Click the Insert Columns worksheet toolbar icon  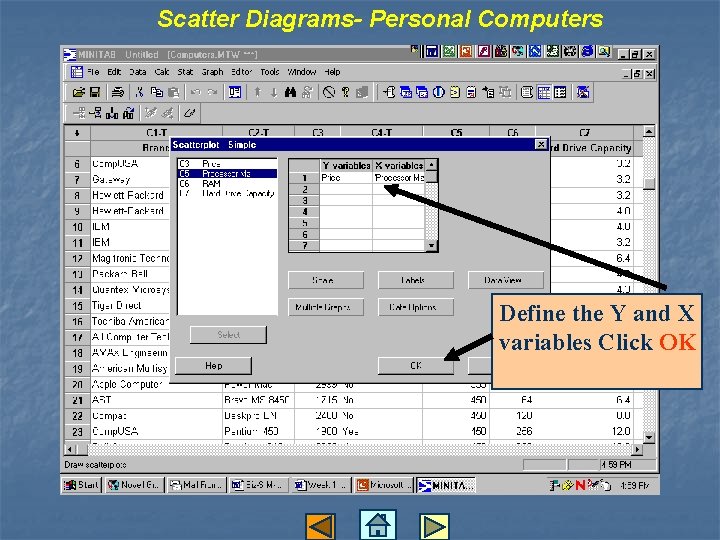pos(112,112)
